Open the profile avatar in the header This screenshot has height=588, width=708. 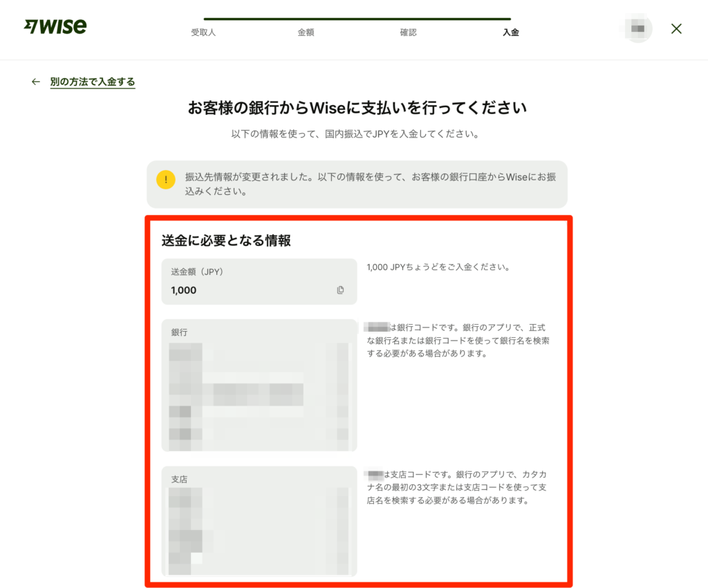635,28
